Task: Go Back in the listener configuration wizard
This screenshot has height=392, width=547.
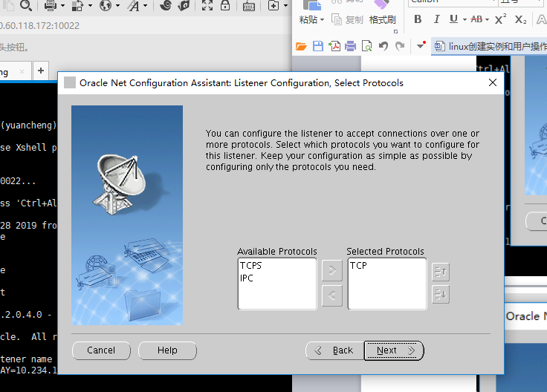Action: (x=334, y=350)
